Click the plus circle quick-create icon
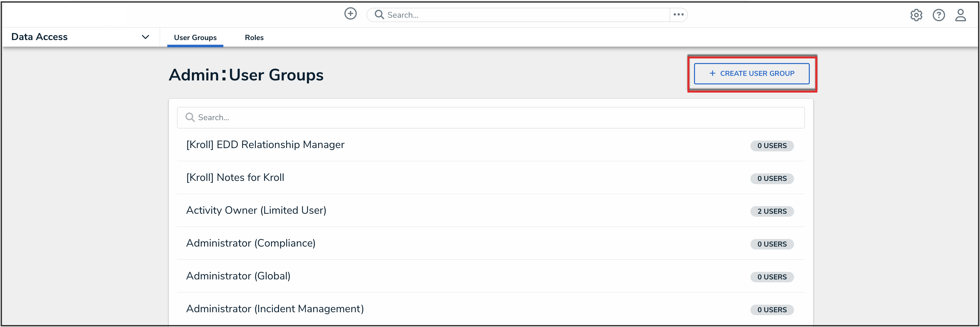 click(x=350, y=14)
